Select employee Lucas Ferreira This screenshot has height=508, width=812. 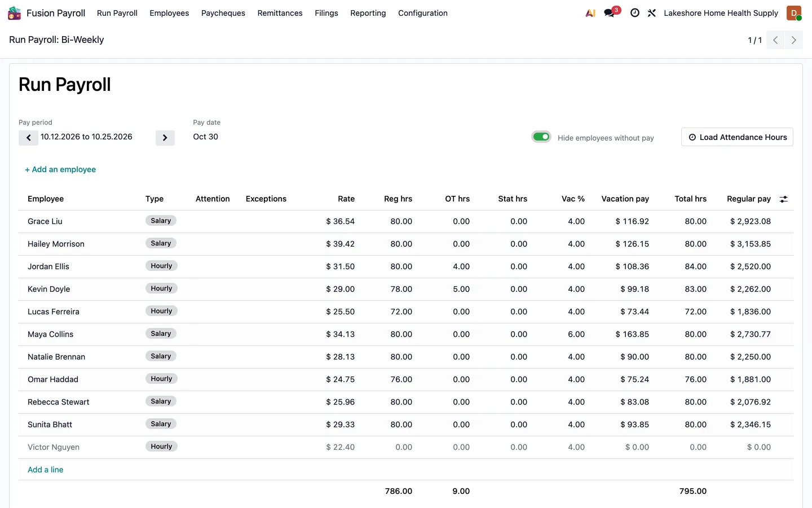[54, 312]
